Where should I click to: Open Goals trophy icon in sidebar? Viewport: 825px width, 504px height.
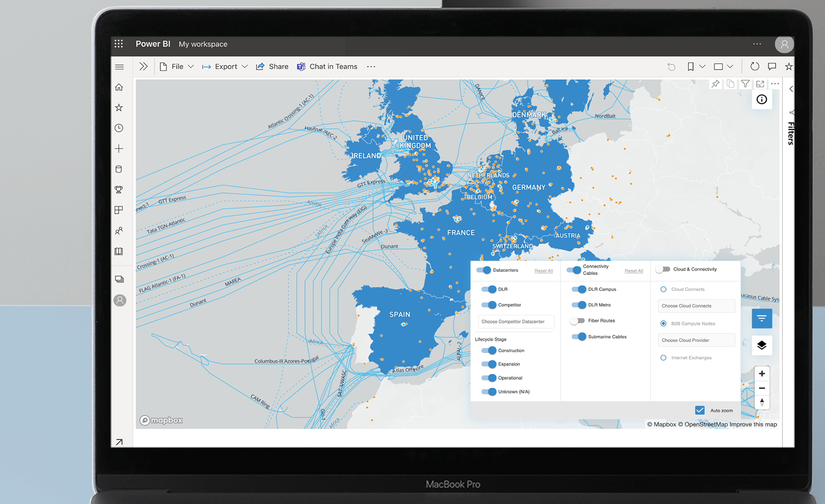(119, 190)
